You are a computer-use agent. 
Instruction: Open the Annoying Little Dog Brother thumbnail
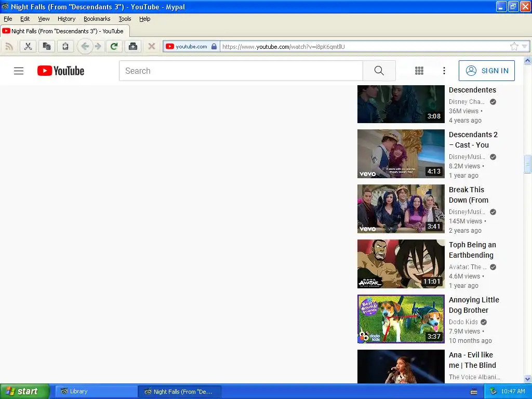coord(401,319)
